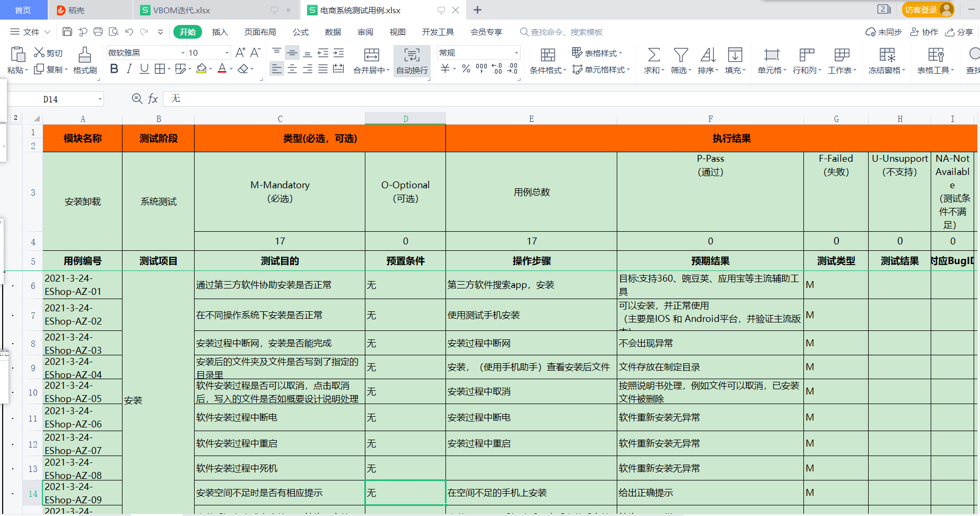Click the fx insert function icon
Screen dimensions: 980x516
[x=153, y=99]
